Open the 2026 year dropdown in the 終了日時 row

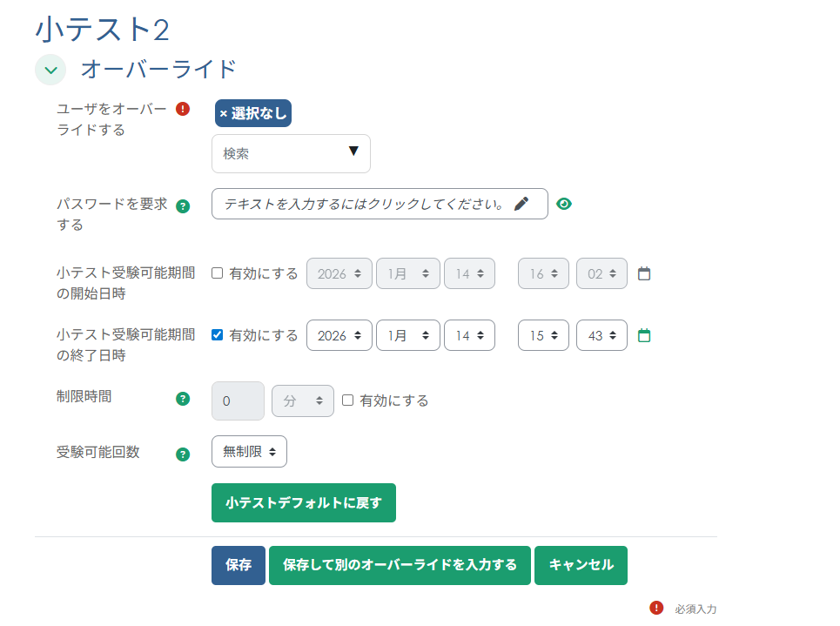point(339,334)
